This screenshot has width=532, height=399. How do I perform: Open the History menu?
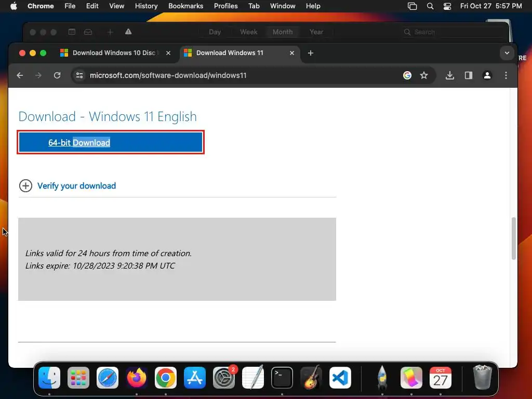[x=146, y=6]
